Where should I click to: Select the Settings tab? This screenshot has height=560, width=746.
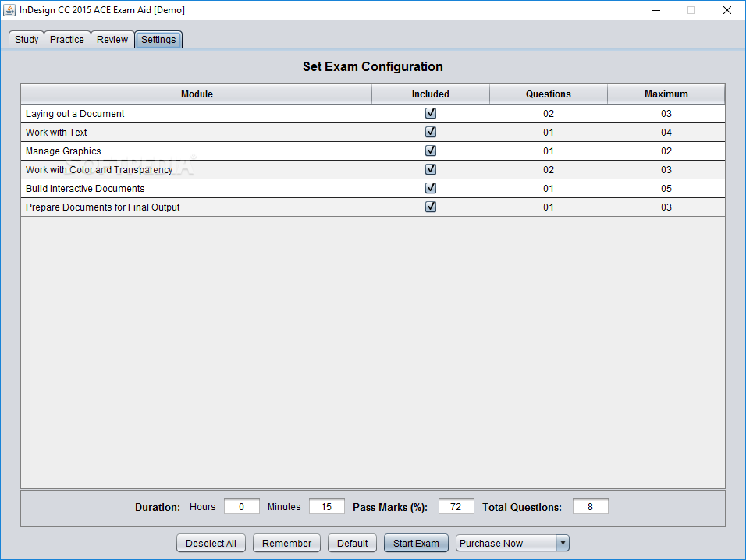158,40
